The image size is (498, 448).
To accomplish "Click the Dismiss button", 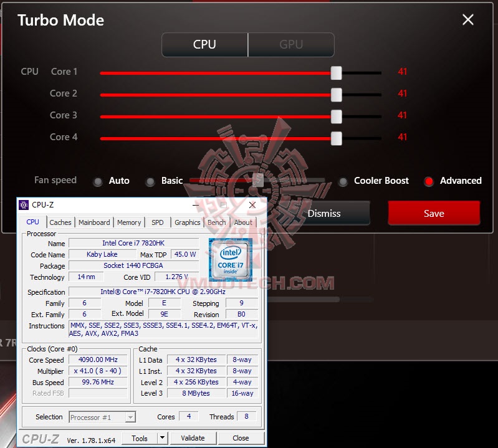I will 324,213.
